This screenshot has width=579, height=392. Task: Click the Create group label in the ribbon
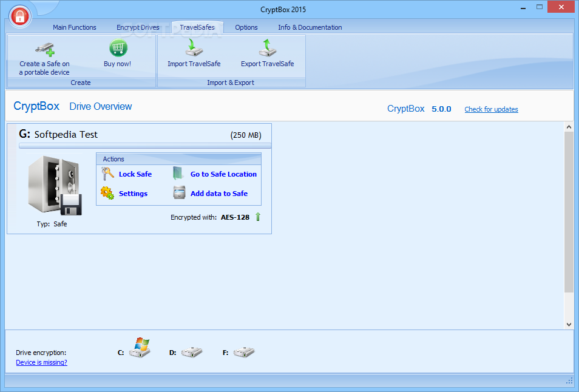81,83
